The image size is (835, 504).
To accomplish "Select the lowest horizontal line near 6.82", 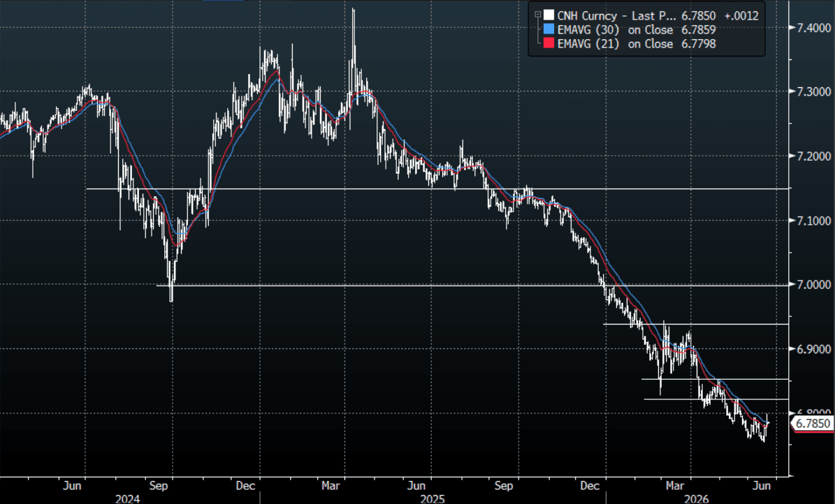I will pos(716,399).
